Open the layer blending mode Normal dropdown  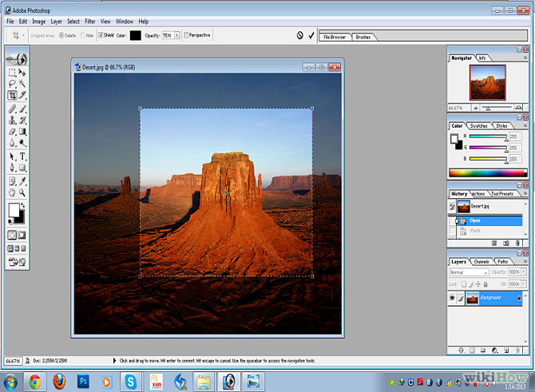tap(469, 272)
